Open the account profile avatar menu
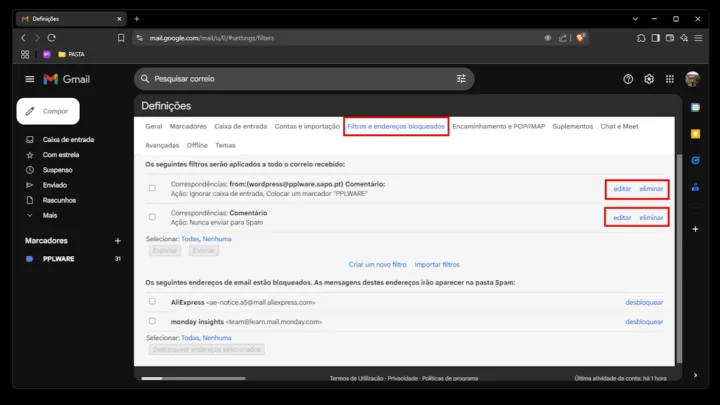 click(693, 79)
